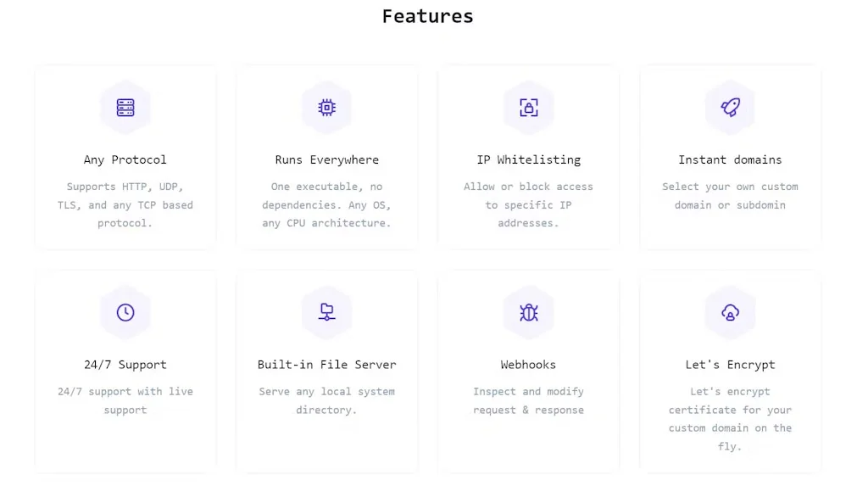Screen dimensions: 868x486
Task: Click the Runs Everywhere CPU chip icon
Action: point(326,108)
